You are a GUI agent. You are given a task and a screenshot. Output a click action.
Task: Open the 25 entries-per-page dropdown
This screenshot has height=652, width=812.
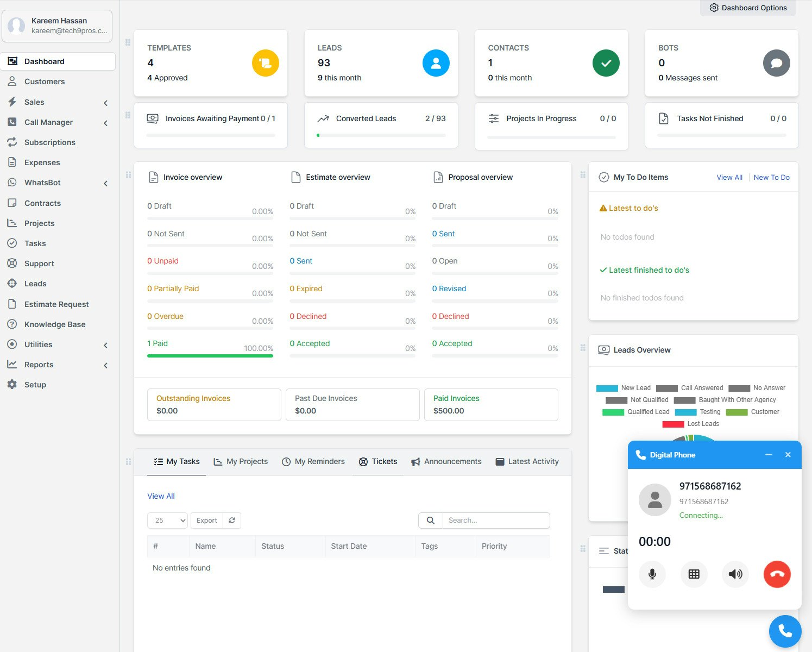[167, 521]
